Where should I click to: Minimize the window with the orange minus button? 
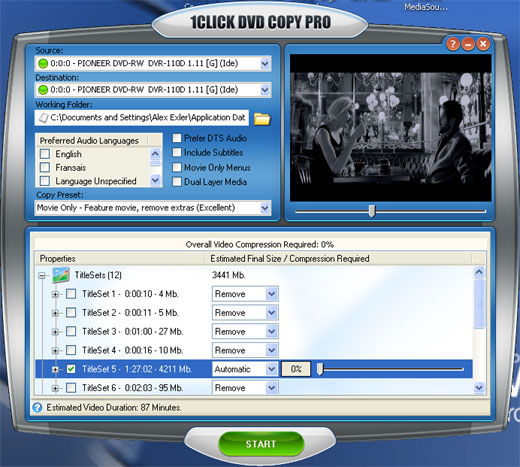pyautogui.click(x=468, y=44)
